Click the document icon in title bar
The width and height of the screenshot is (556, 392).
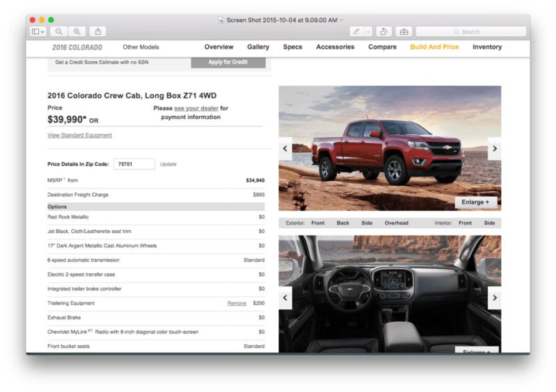pos(221,20)
